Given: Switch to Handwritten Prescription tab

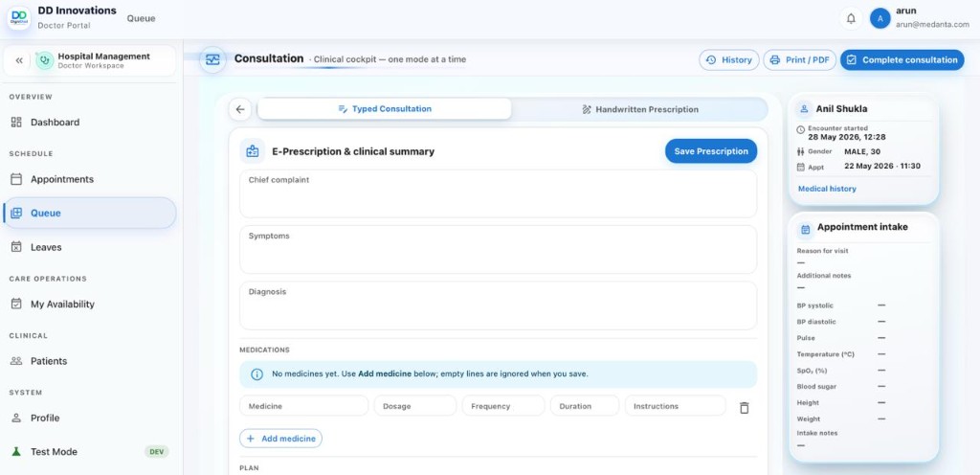Looking at the screenshot, I should point(640,109).
